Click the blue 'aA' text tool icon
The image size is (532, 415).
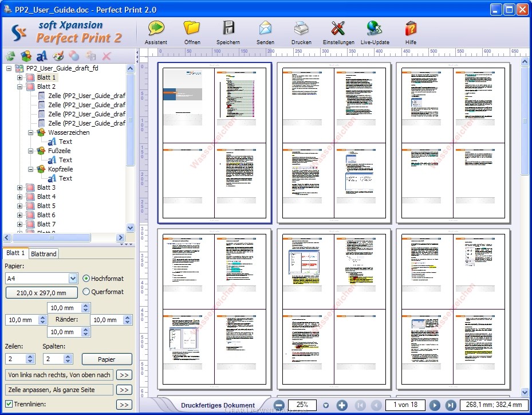pyautogui.click(x=42, y=56)
